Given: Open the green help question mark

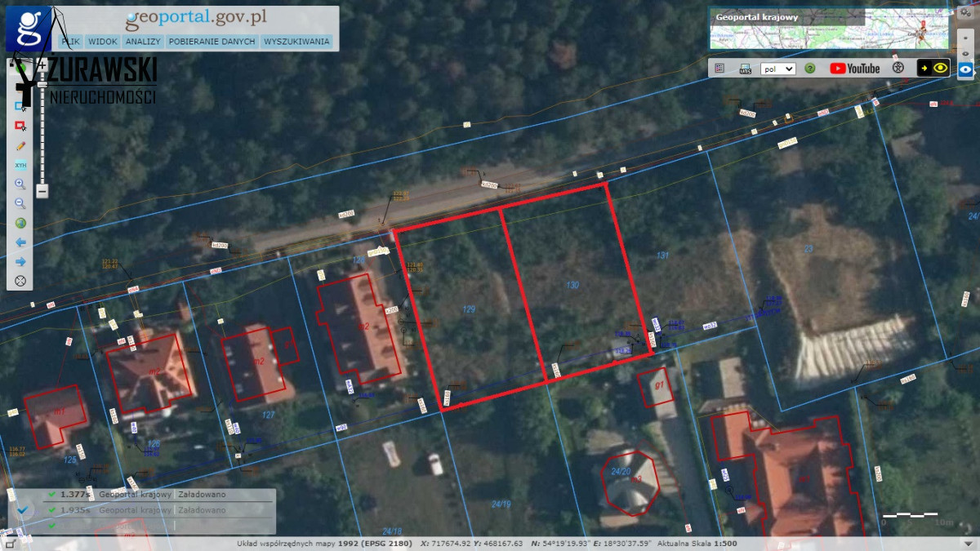Looking at the screenshot, I should (x=810, y=69).
